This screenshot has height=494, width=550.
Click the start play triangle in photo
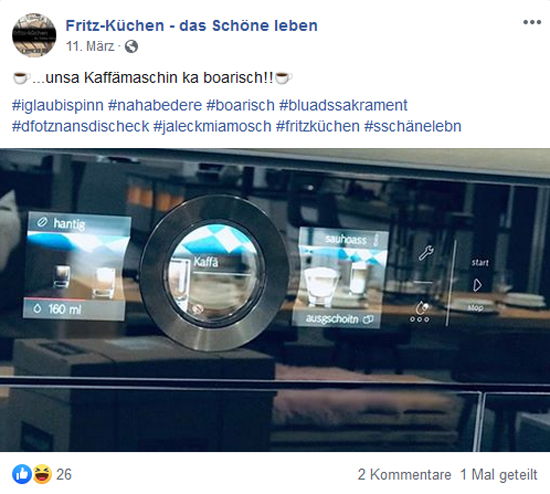[x=477, y=285]
